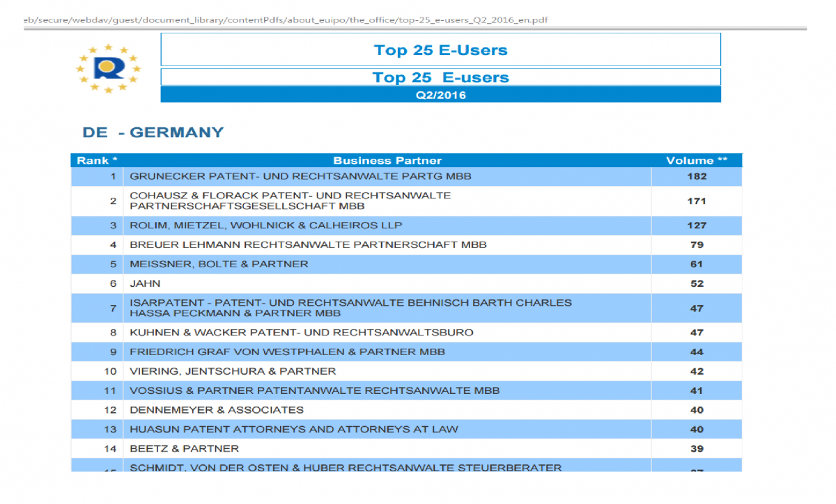Viewport: 836px width, 504px height.
Task: Click rank number 11 beside VOSSIUS & PARTNER
Action: pos(110,391)
